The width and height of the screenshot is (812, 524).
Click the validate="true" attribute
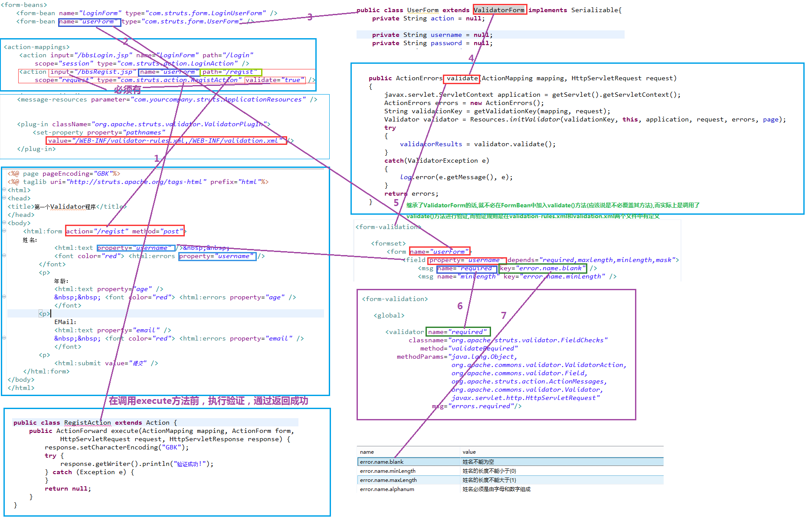coord(275,80)
